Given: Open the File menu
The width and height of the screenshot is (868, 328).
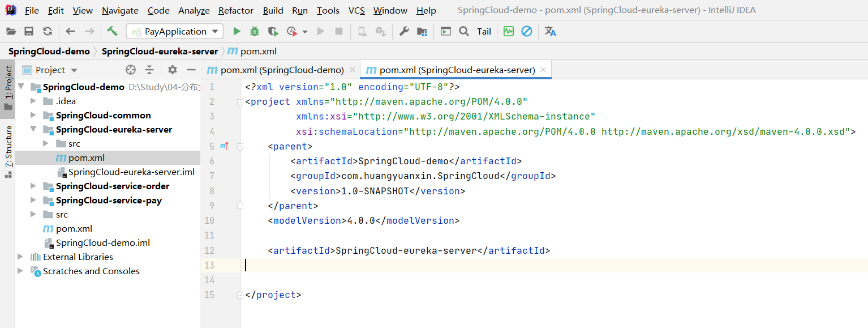Looking at the screenshot, I should (x=32, y=10).
